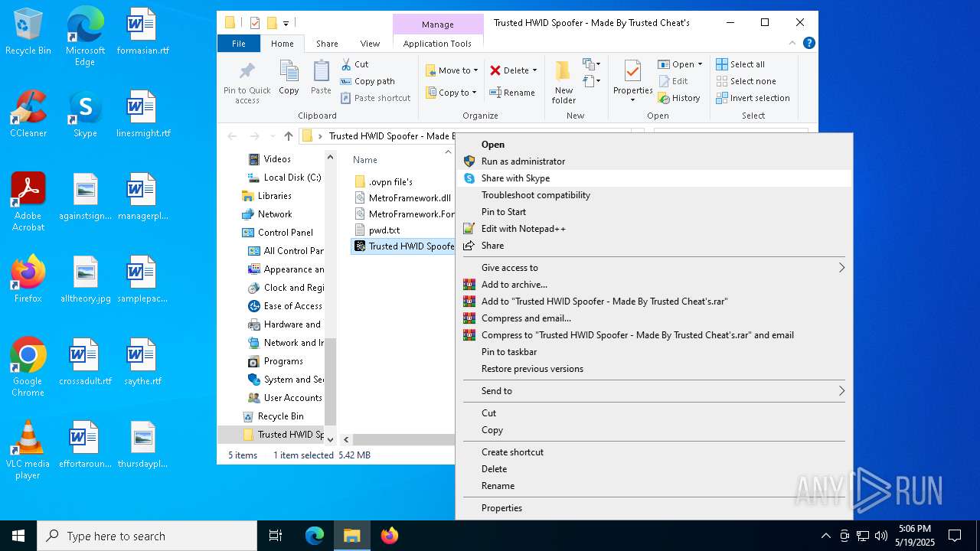Choose Add to archive... entry
This screenshot has width=980, height=551.
654,285
